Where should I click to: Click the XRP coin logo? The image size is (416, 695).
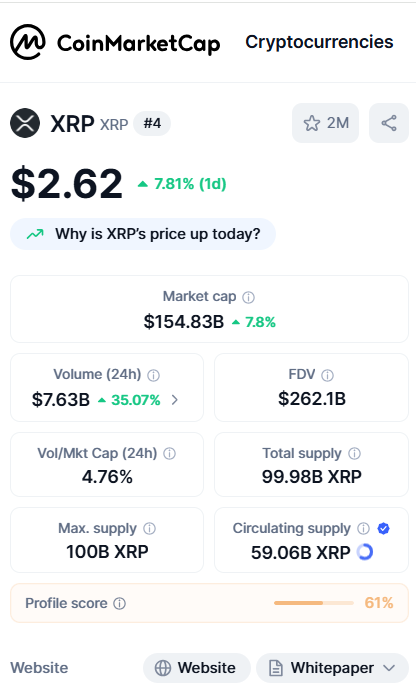pyautogui.click(x=25, y=123)
